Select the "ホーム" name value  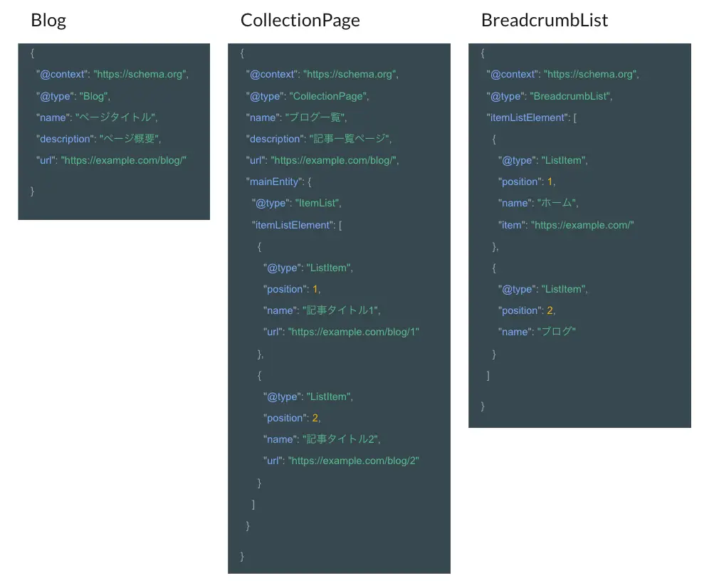(x=557, y=203)
